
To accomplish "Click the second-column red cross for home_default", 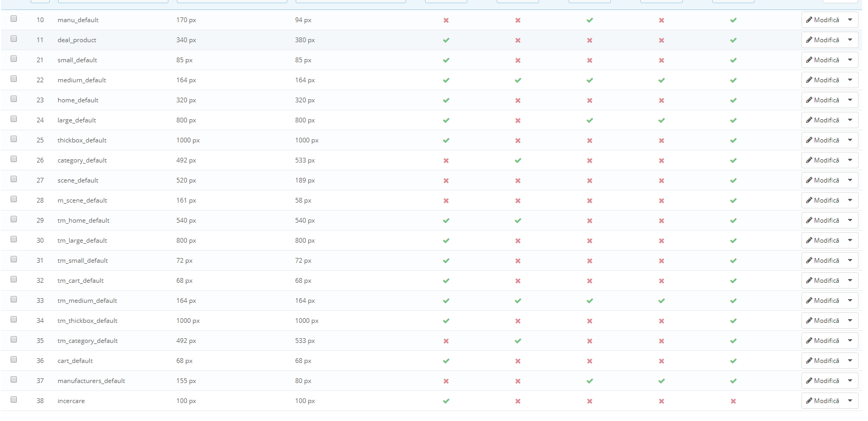I will coord(518,100).
